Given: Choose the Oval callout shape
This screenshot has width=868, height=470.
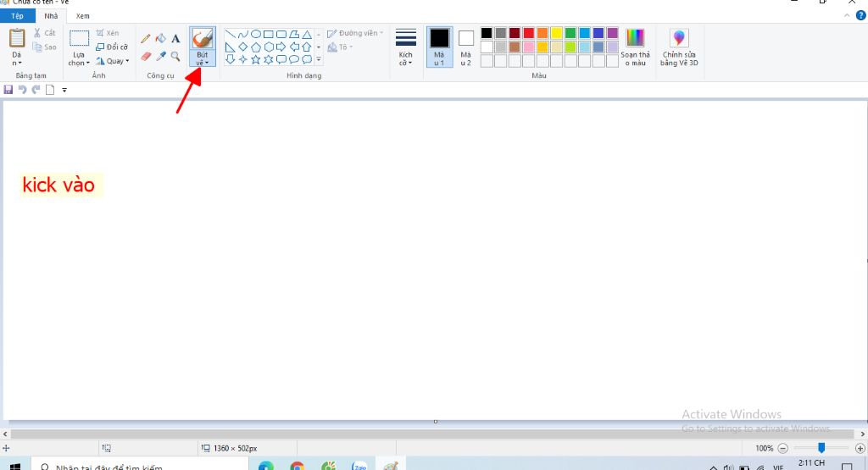Looking at the screenshot, I should click(x=294, y=59).
